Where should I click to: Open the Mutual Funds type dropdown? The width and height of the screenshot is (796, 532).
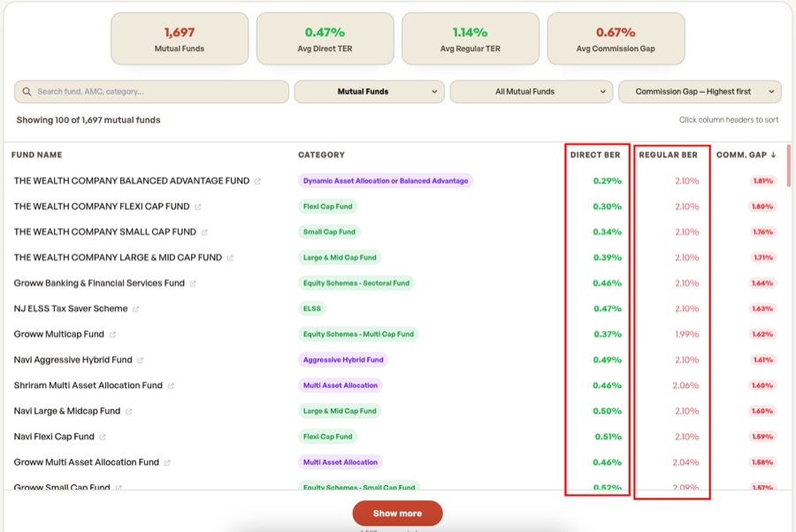[369, 92]
